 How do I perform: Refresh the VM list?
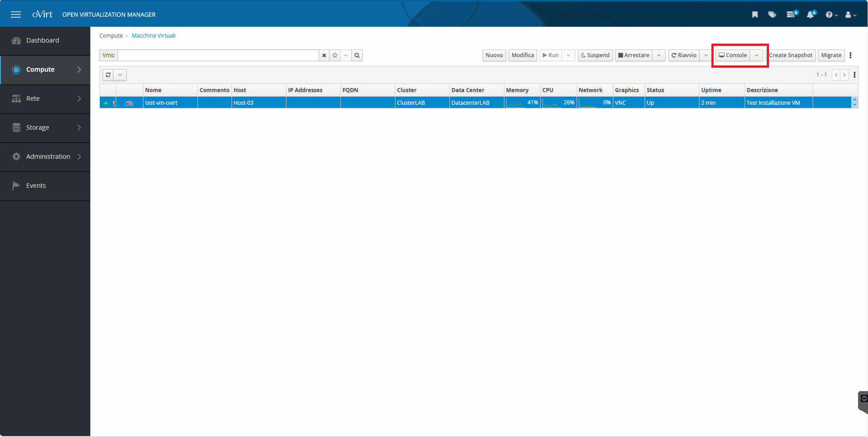[108, 75]
